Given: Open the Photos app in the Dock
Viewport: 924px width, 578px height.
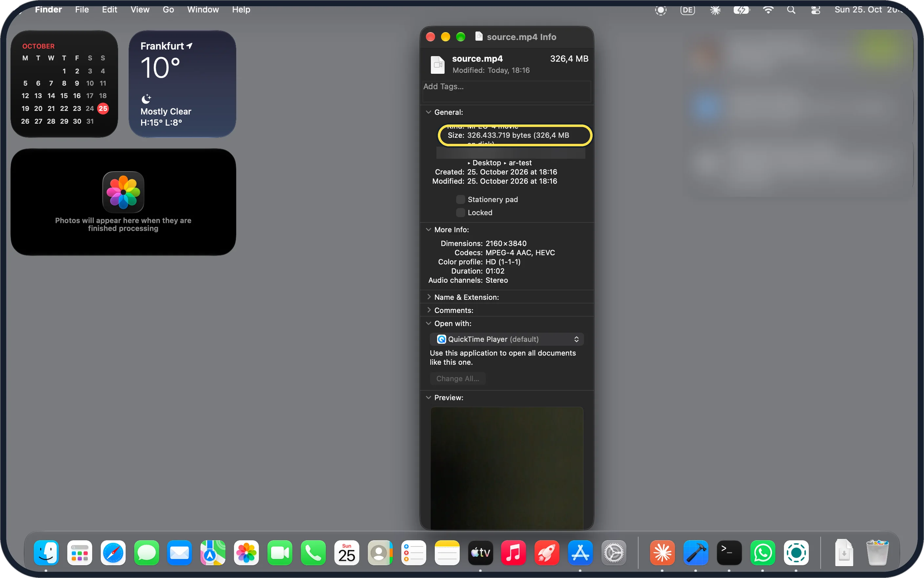Looking at the screenshot, I should click(246, 553).
